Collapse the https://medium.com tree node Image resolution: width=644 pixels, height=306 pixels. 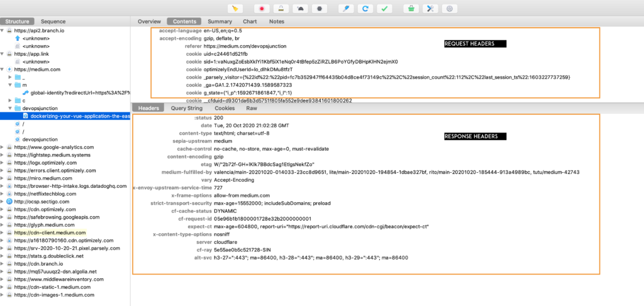click(x=4, y=69)
